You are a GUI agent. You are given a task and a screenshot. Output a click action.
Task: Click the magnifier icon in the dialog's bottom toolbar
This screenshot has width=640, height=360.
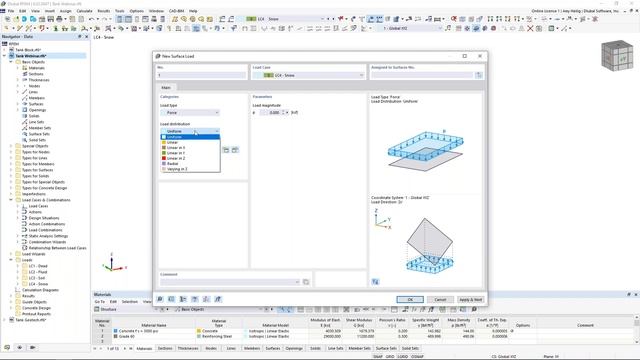click(x=160, y=299)
